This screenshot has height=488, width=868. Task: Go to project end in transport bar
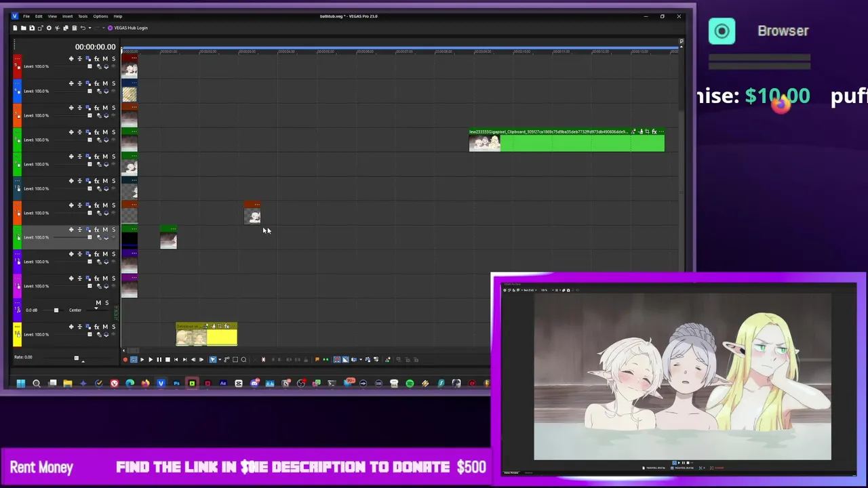(x=184, y=359)
